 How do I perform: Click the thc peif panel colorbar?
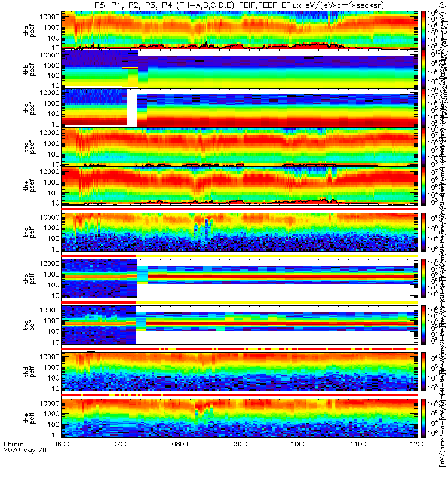[x=424, y=325]
